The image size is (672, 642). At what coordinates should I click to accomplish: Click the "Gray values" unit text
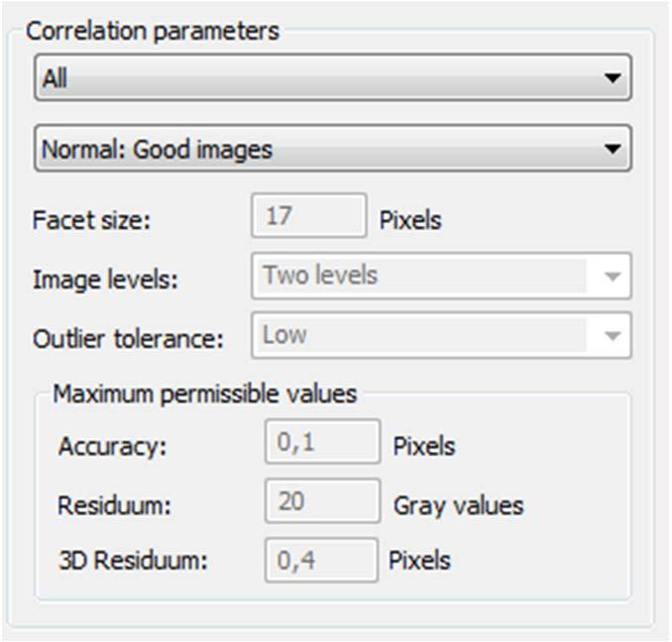(x=459, y=506)
